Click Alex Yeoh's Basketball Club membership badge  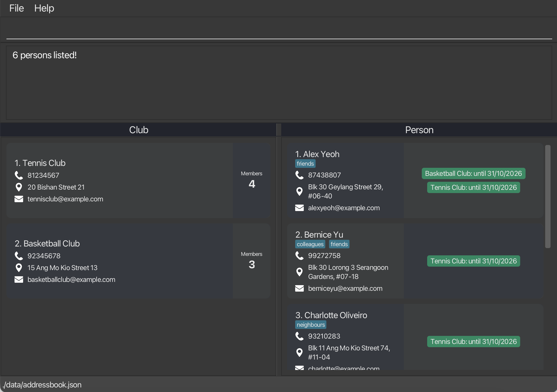pyautogui.click(x=473, y=173)
